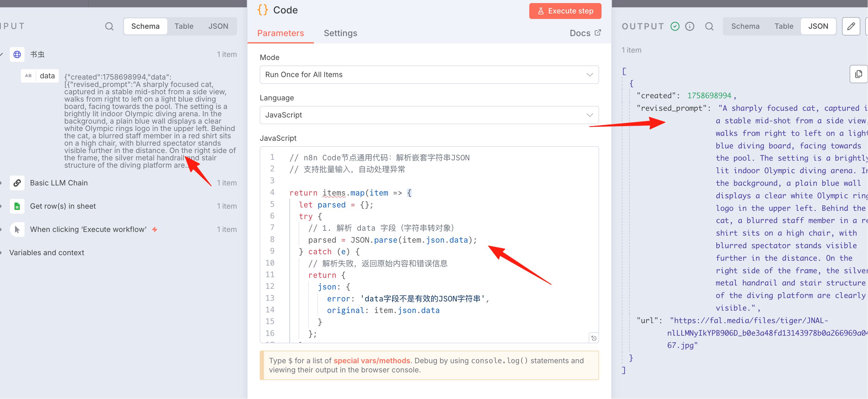Screen dimensions: 868x399
Task: Click the expand code editor icon
Action: [x=594, y=338]
